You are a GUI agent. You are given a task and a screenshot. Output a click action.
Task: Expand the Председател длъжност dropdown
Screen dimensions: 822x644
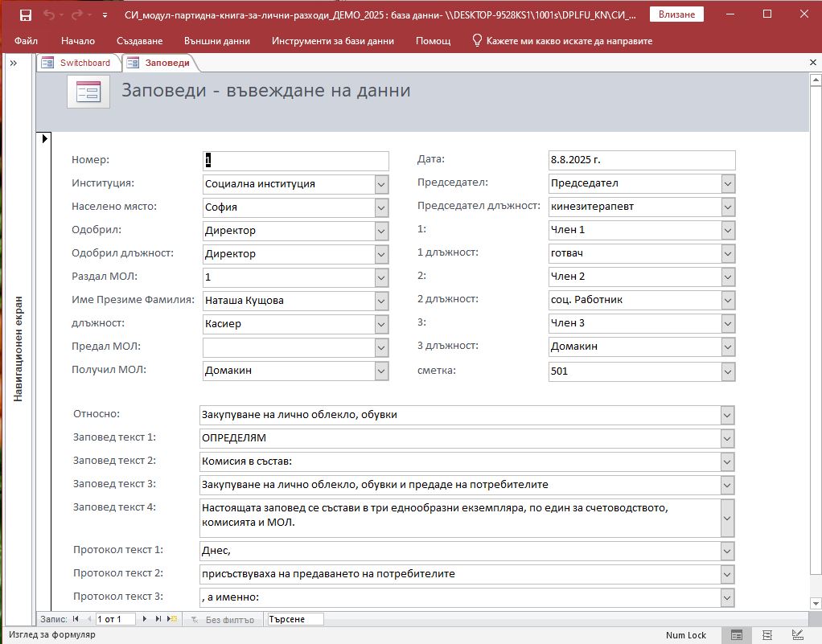pos(728,207)
